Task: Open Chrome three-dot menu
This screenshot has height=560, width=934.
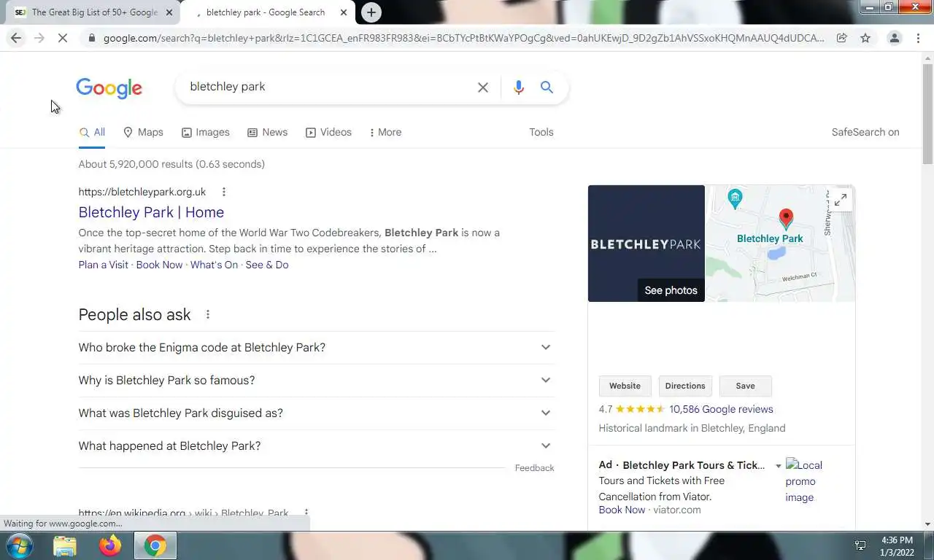Action: click(x=918, y=38)
